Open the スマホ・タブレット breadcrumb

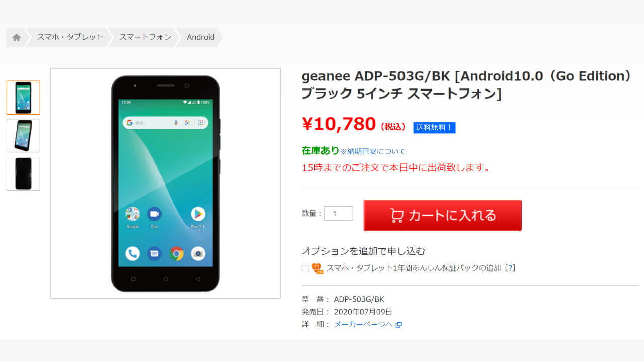click(x=70, y=37)
